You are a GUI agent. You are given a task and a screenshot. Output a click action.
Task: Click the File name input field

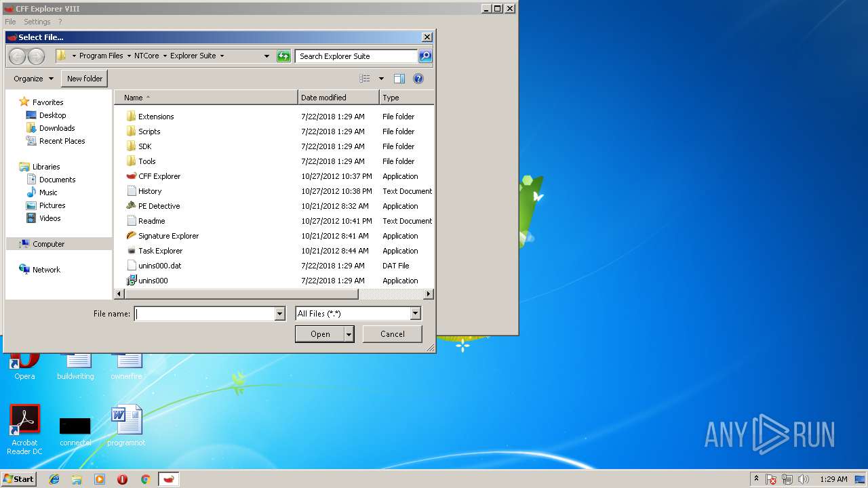tap(204, 314)
